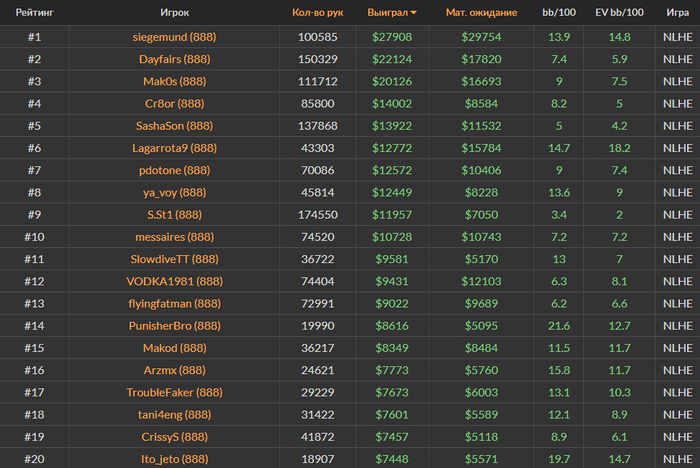Sort table by Кол-во рук header
Image resolution: width=700 pixels, height=468 pixels.
coord(317,13)
